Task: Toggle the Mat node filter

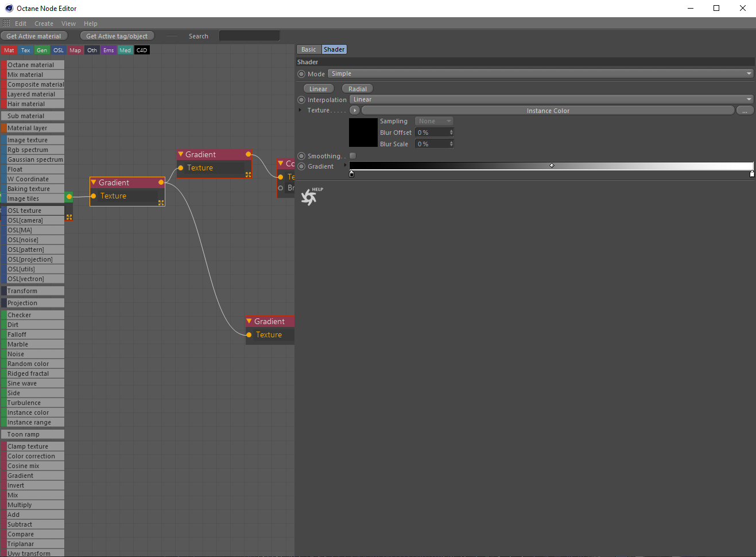Action: pos(9,50)
